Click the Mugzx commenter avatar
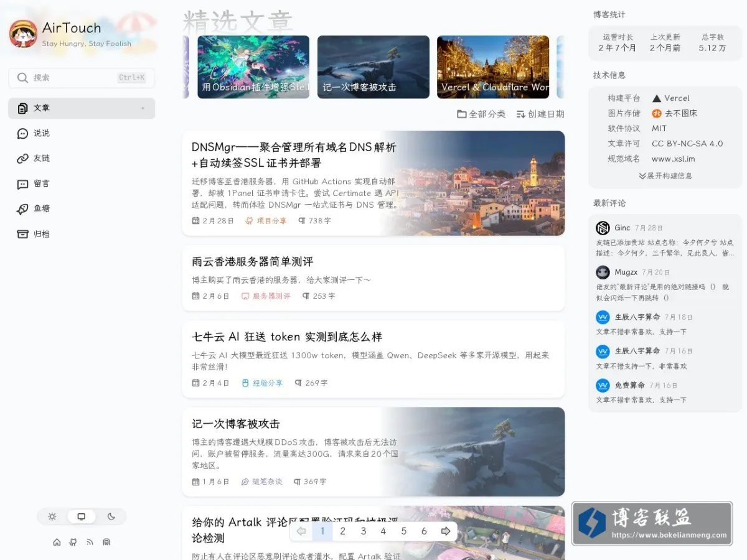Screen dimensions: 747x560 (603, 273)
